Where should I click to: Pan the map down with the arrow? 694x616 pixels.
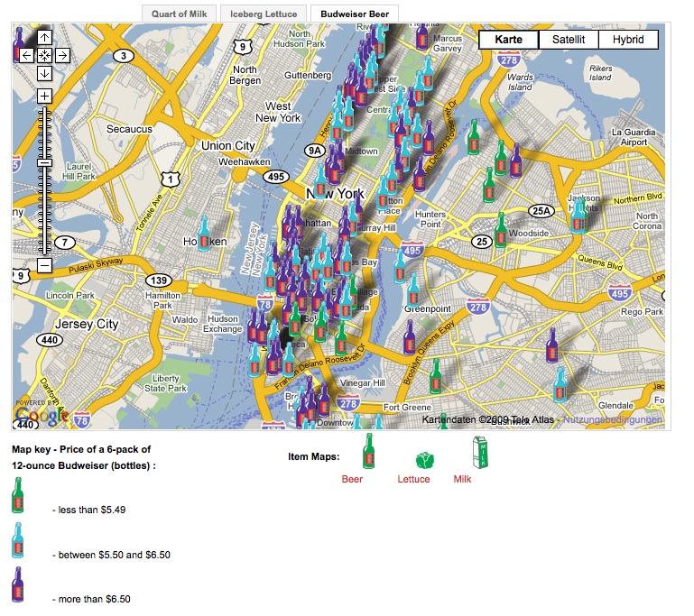[x=44, y=73]
